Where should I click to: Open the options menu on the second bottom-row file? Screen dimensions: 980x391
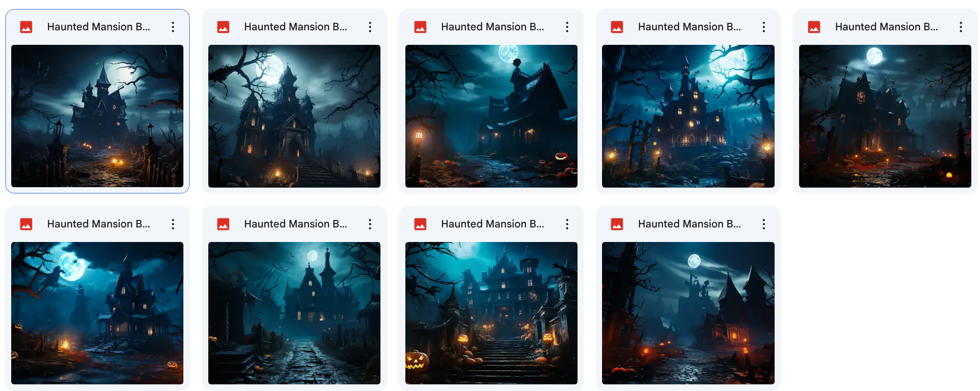(370, 224)
